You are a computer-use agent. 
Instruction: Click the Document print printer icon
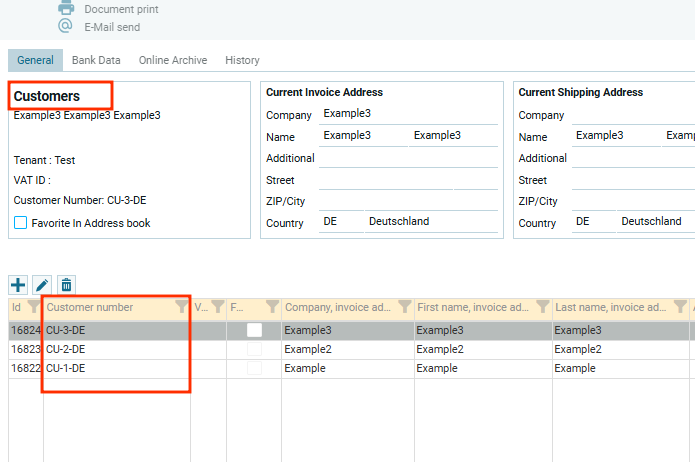66,8
